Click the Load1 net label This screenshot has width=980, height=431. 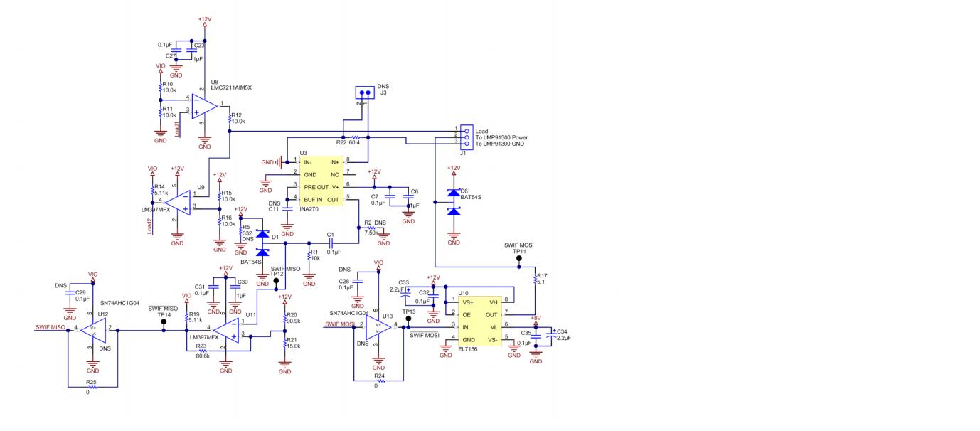[x=179, y=127]
